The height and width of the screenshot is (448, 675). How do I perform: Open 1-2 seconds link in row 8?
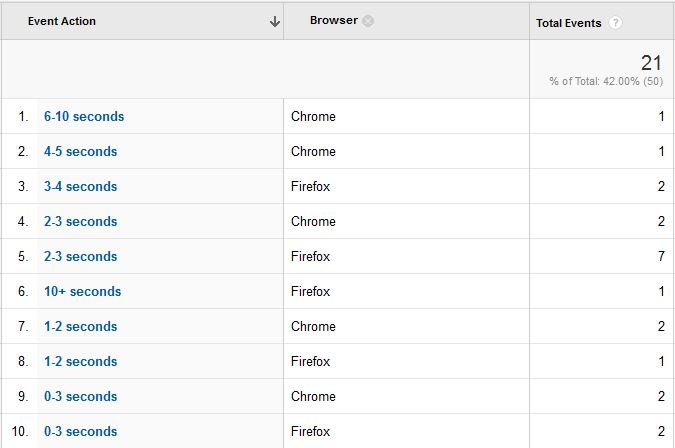pos(81,361)
